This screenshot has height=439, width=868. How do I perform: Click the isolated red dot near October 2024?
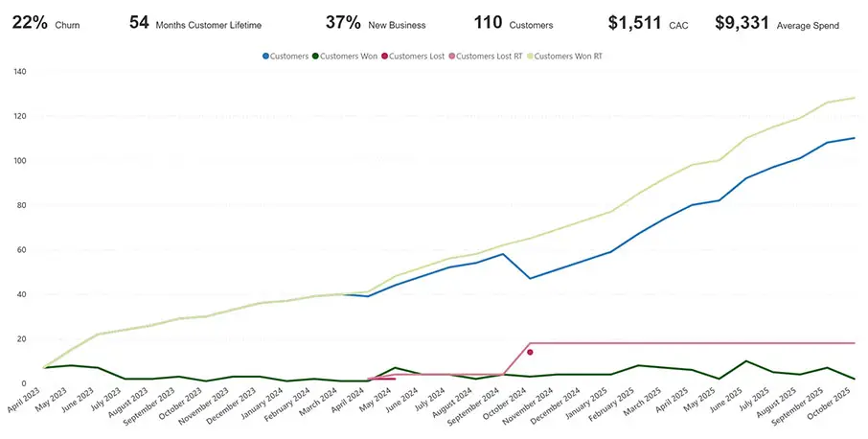point(530,353)
